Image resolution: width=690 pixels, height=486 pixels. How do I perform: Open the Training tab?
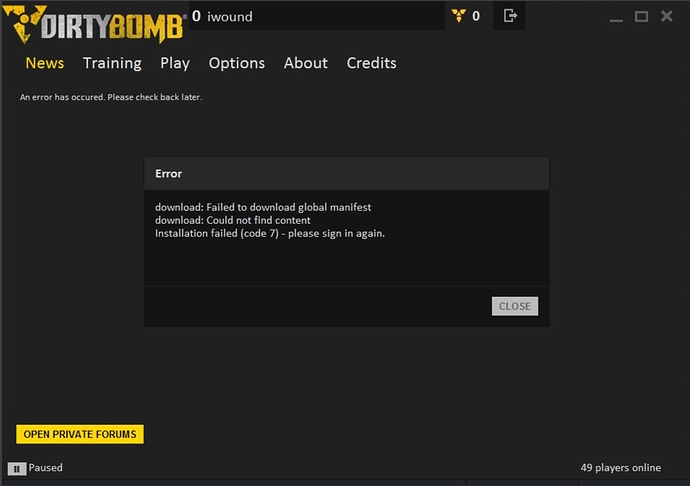click(x=112, y=63)
